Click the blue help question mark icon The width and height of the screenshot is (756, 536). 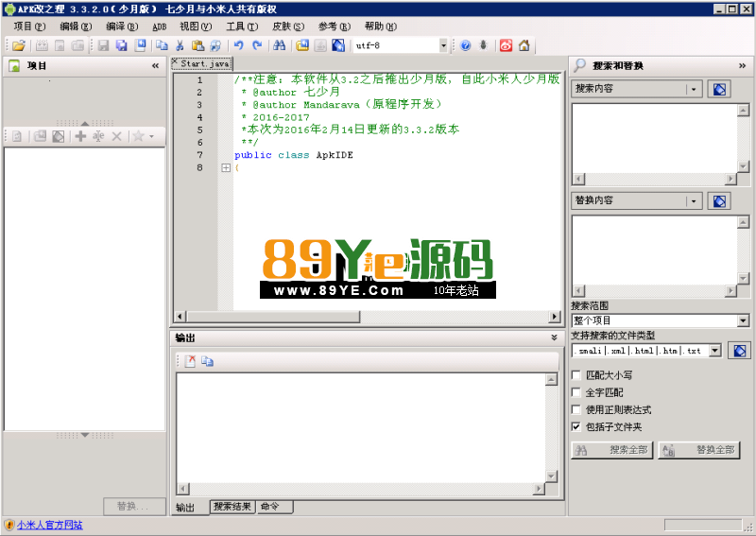point(465,45)
